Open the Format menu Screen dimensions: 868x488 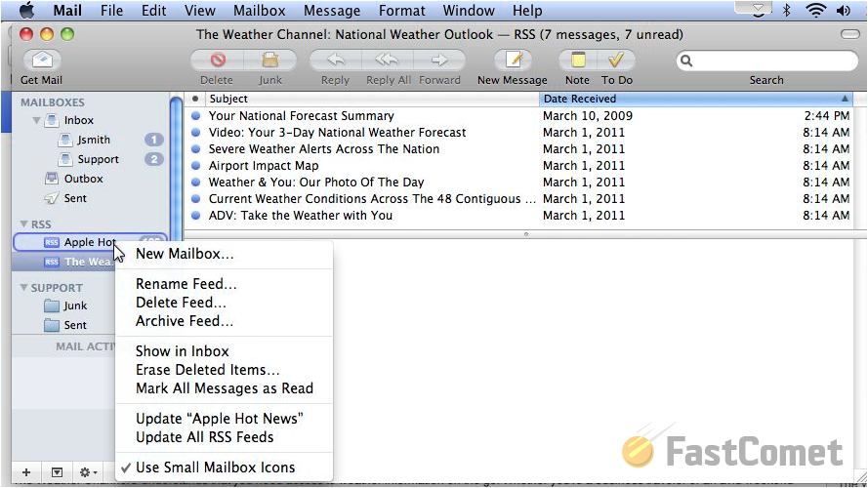click(402, 11)
